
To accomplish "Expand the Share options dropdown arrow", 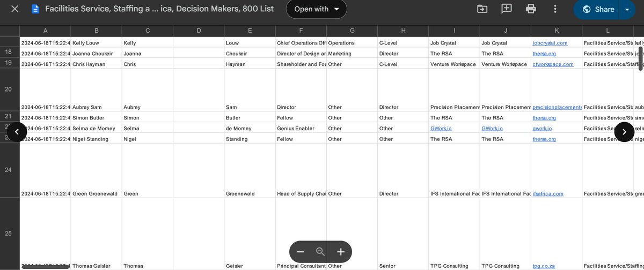I will pyautogui.click(x=627, y=9).
